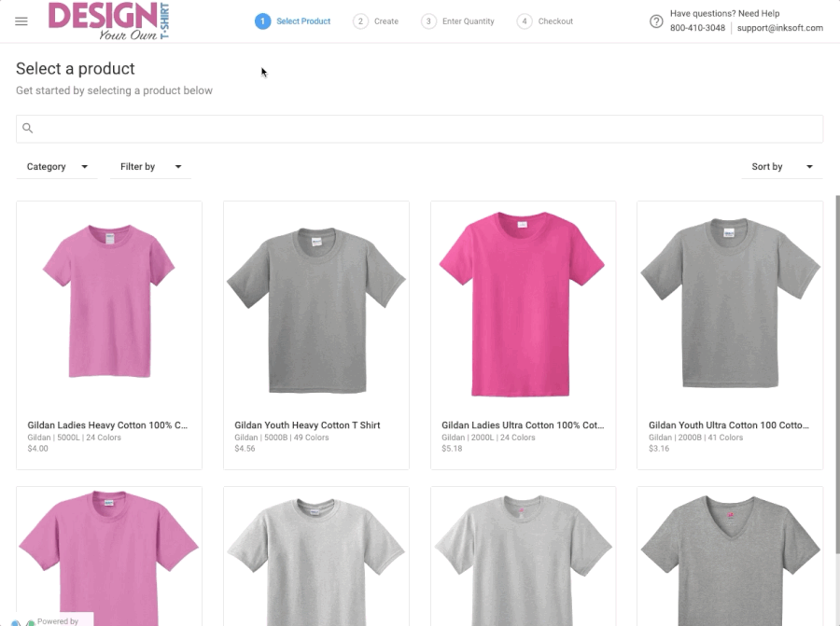This screenshot has width=840, height=626.
Task: Click step 3 number circle
Action: (428, 21)
